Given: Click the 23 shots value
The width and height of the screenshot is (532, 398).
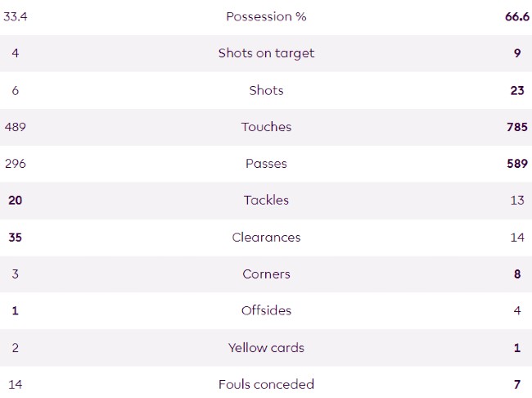Looking at the screenshot, I should (516, 90).
